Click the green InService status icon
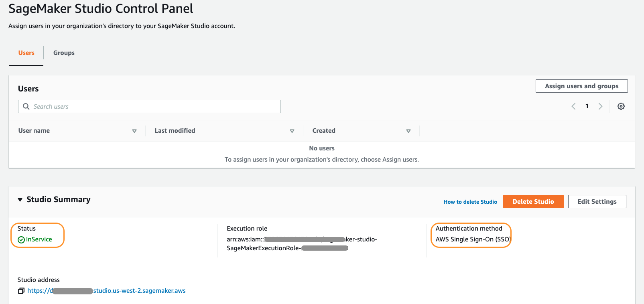Screen dimensions: 644x304 pos(21,240)
